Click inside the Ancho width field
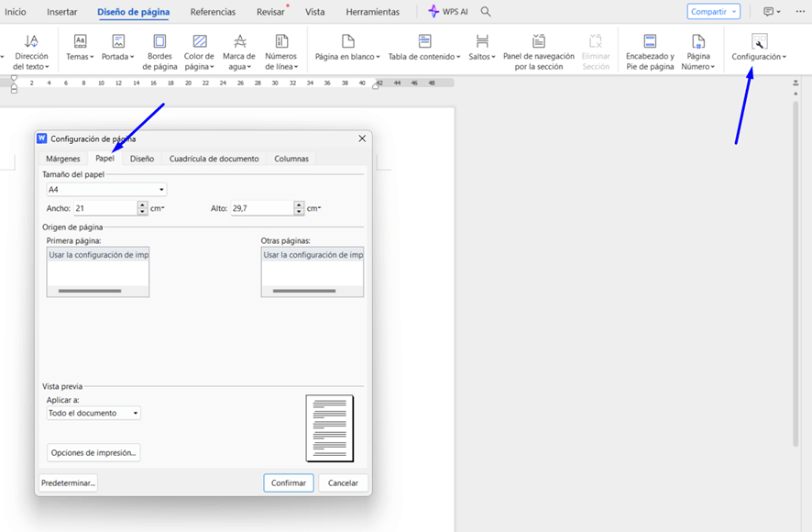812x532 pixels. pos(104,208)
